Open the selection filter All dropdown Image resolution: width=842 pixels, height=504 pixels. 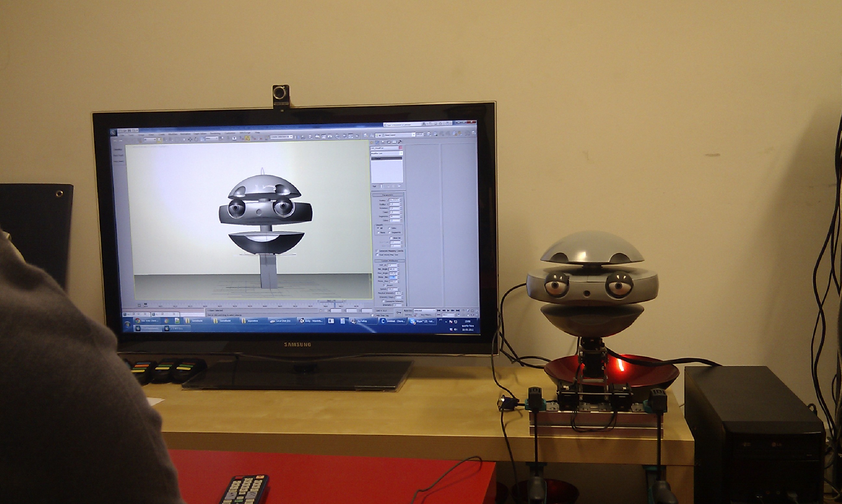[x=150, y=140]
